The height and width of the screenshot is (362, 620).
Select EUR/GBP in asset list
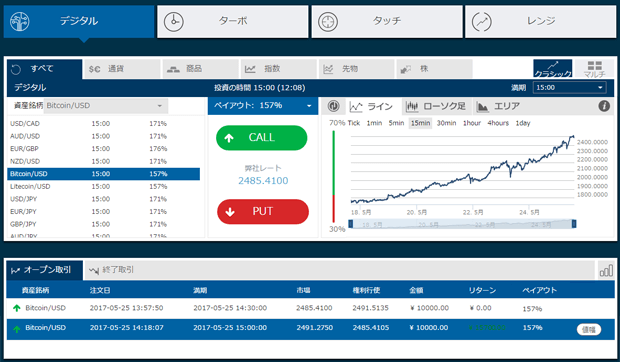(104, 149)
